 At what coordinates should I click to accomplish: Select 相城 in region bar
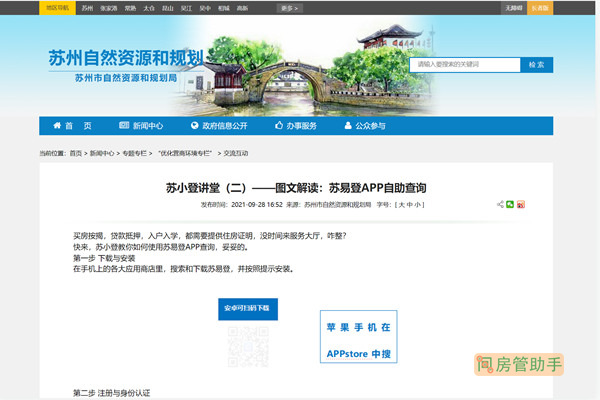tap(224, 8)
